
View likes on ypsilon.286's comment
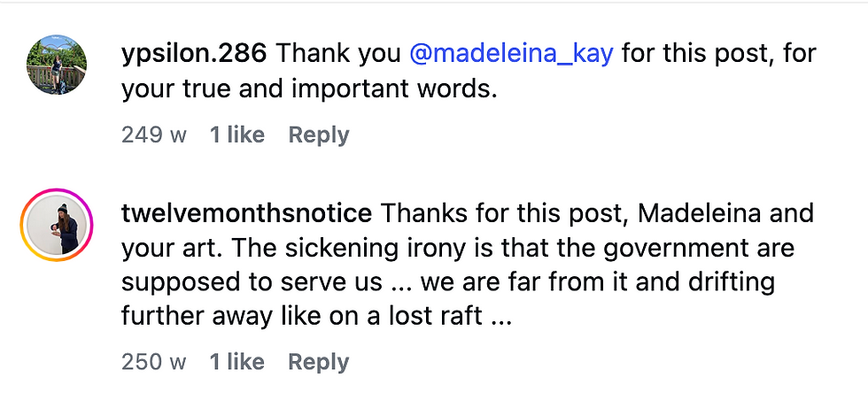pos(236,135)
